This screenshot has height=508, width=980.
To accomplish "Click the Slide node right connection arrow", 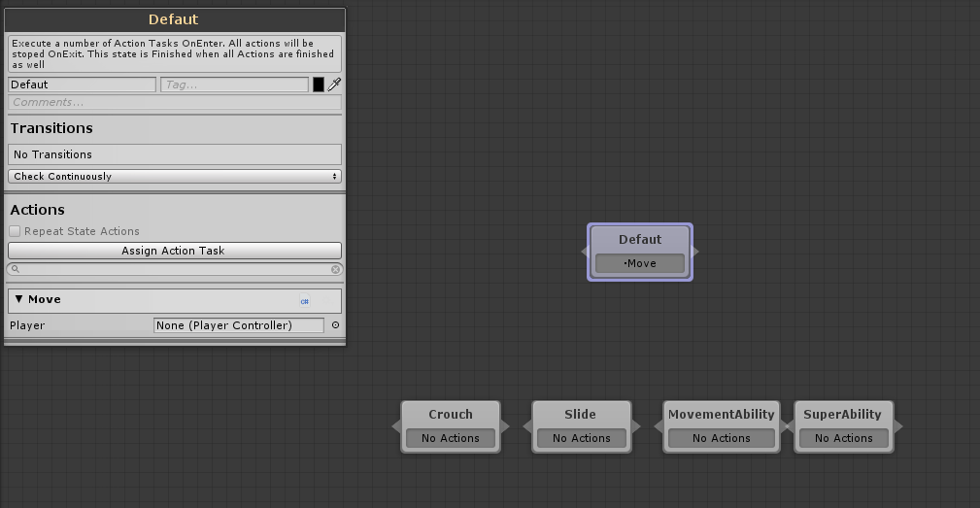I will tap(636, 426).
